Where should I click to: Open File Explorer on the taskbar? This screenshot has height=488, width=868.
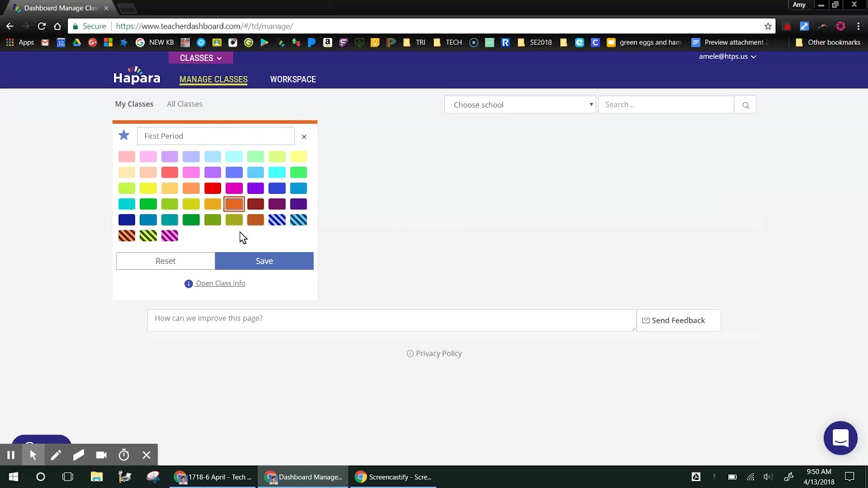(x=96, y=476)
